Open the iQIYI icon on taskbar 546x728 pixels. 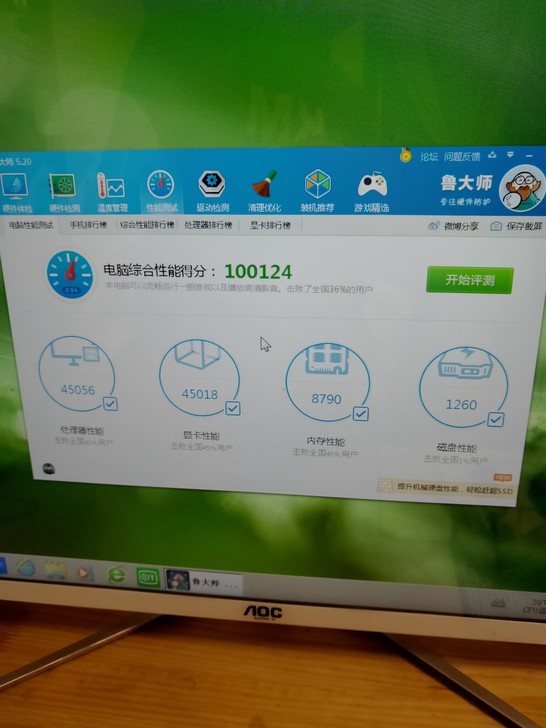148,578
